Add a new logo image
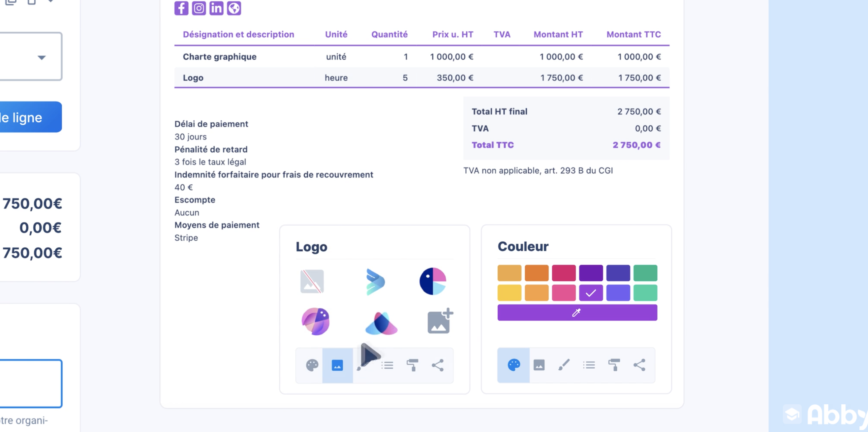 coord(440,321)
